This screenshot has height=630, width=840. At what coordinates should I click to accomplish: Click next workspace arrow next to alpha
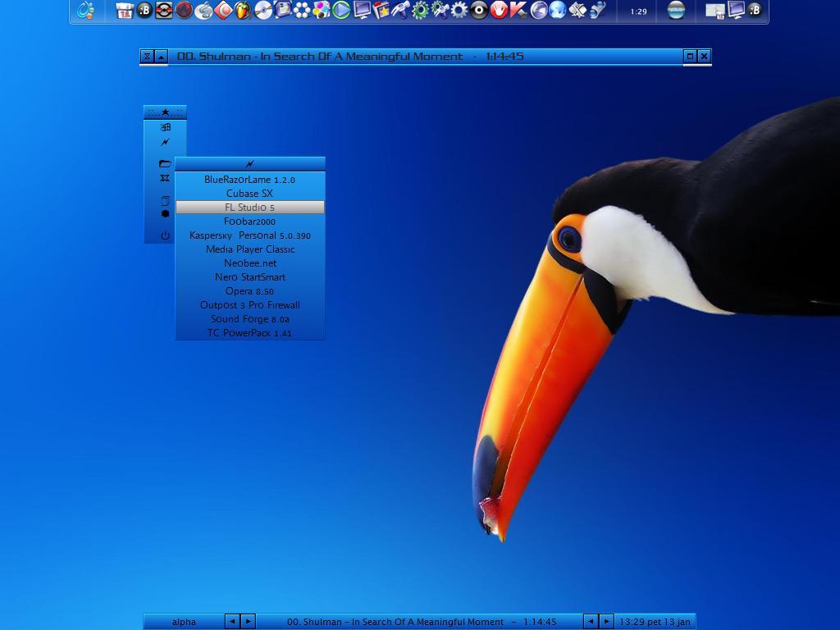pos(248,622)
